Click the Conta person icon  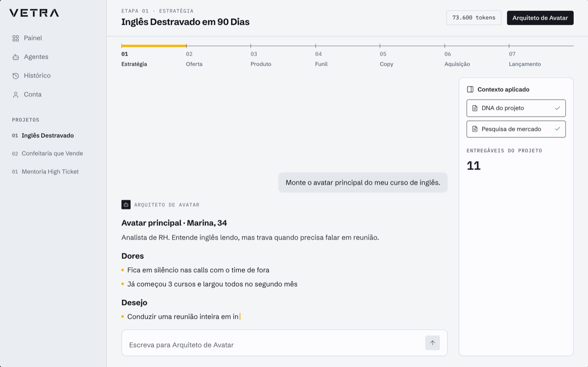click(16, 95)
